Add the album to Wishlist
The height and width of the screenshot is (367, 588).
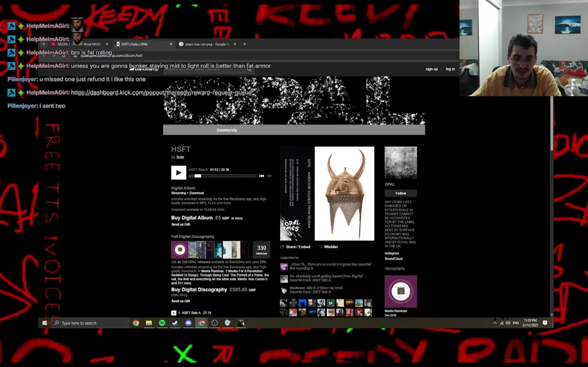(x=328, y=247)
